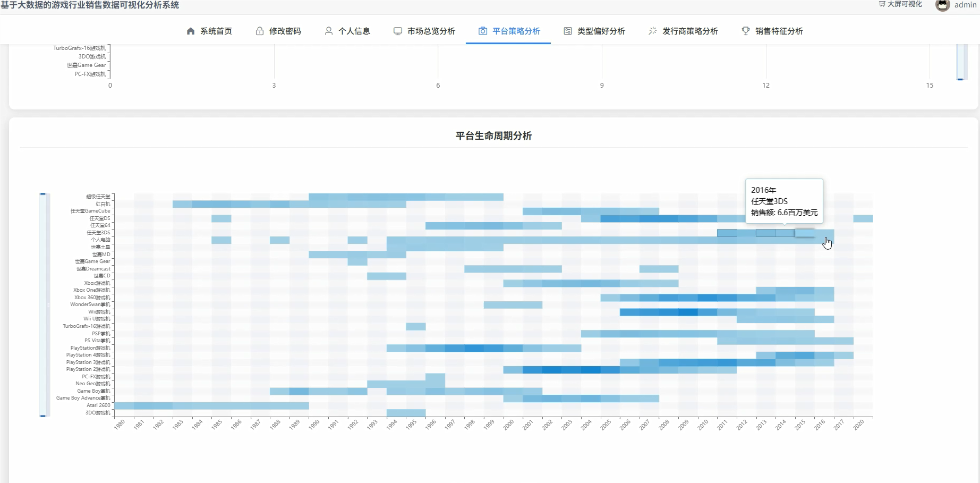Open the 系统首页 menu item
Image resolution: width=980 pixels, height=483 pixels.
point(209,31)
